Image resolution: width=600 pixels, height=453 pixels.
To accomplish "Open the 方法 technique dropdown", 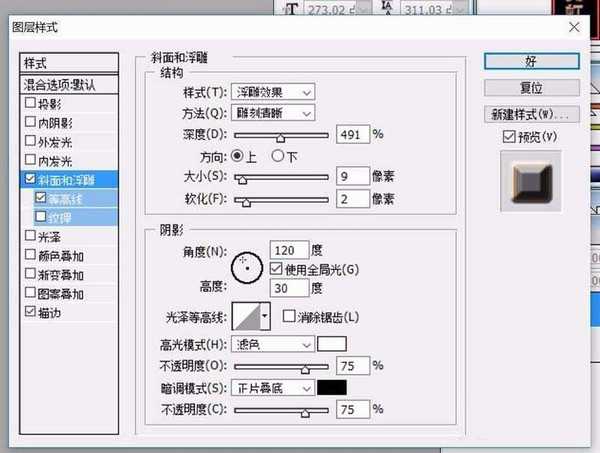I will tap(273, 113).
